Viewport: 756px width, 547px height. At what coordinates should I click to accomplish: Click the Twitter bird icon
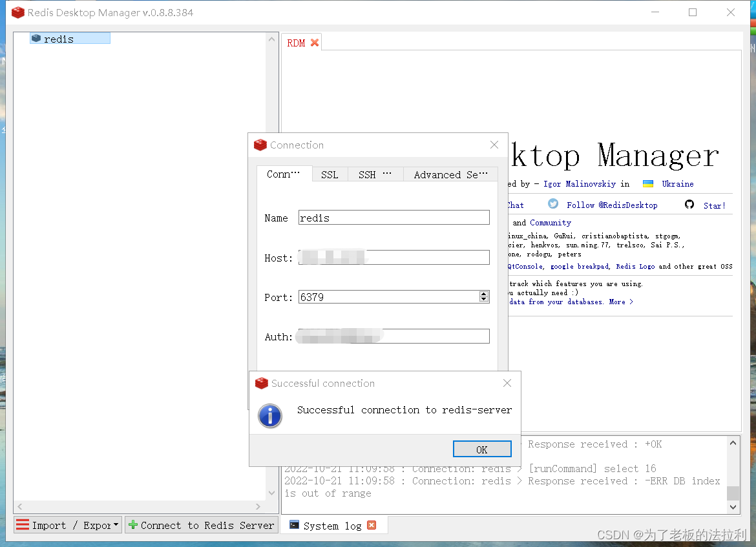553,204
